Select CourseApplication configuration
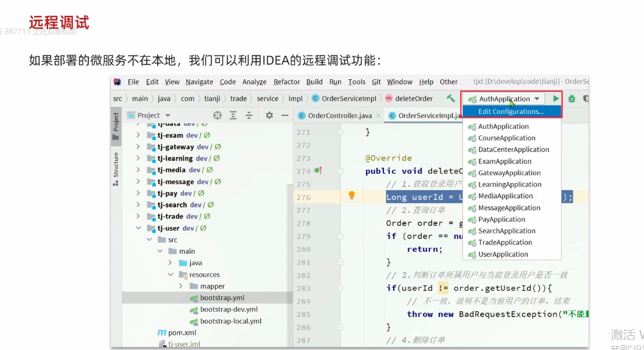 coord(512,138)
